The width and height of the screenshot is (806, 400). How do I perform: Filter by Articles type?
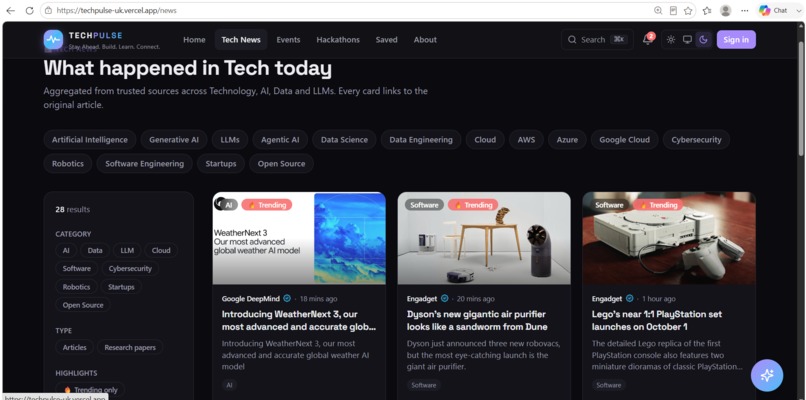coord(75,348)
